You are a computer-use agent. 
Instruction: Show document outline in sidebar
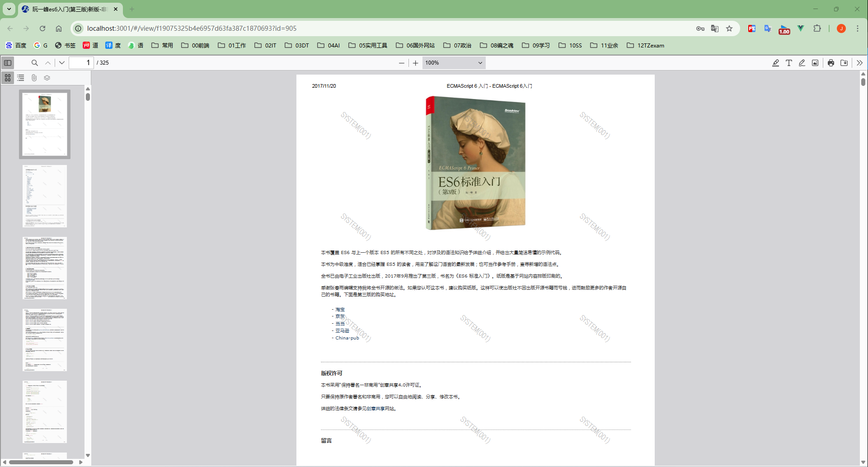coord(21,78)
